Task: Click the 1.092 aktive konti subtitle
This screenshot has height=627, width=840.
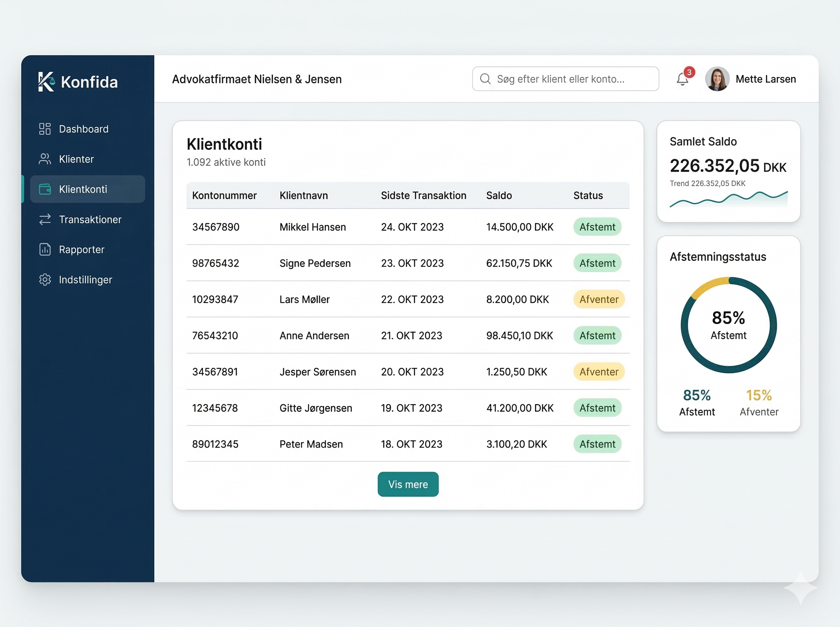Action: point(226,162)
